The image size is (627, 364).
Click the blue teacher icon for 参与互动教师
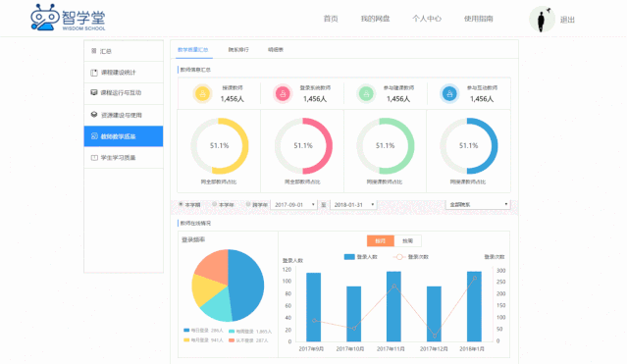449,94
